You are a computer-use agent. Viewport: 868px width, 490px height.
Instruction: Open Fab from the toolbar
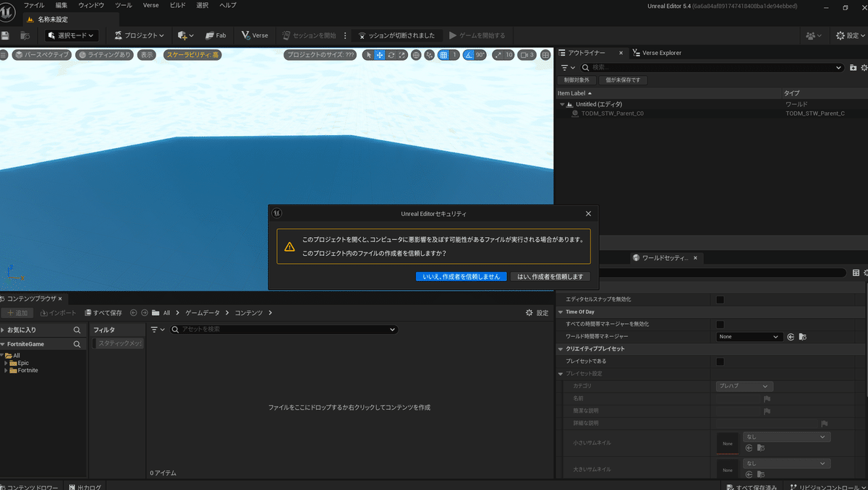[216, 35]
